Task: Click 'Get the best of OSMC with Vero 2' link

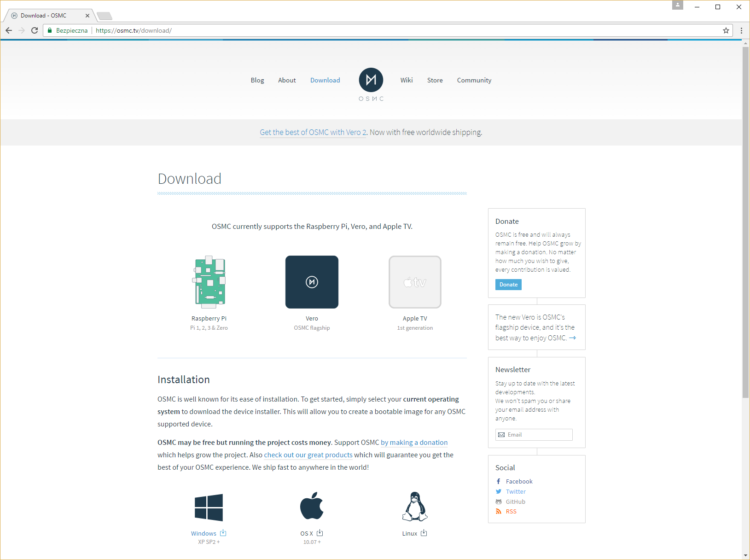Action: [313, 132]
